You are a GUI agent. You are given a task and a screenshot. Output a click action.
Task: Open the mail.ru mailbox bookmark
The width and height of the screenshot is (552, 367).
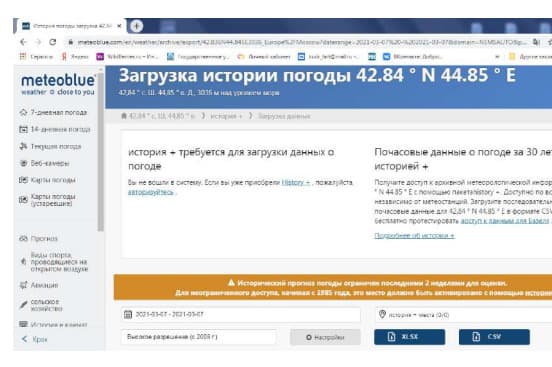pyautogui.click(x=328, y=56)
